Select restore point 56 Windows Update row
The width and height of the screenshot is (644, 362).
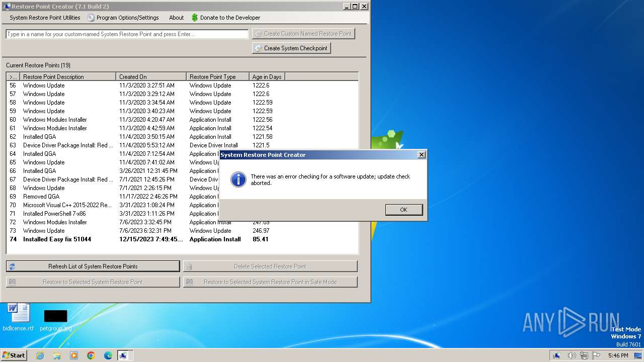[182, 85]
